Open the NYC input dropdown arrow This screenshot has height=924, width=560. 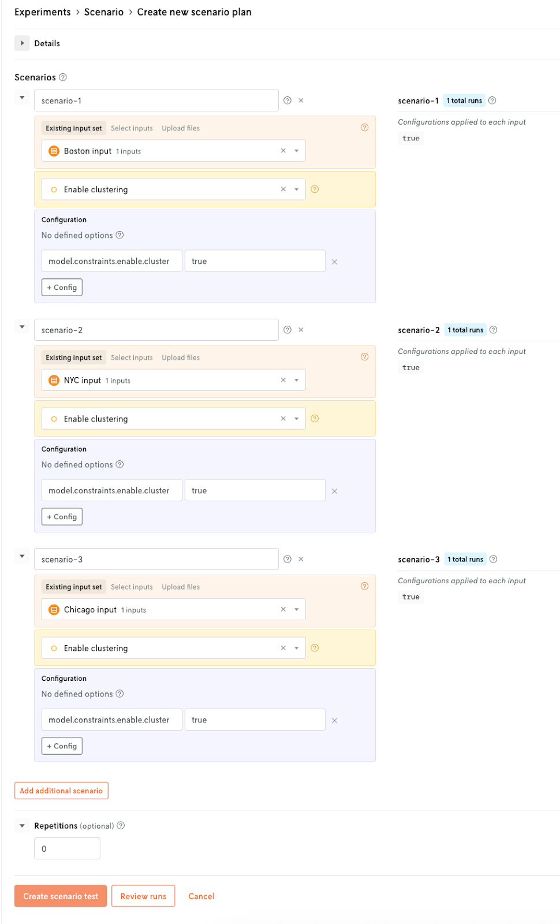pyautogui.click(x=297, y=381)
